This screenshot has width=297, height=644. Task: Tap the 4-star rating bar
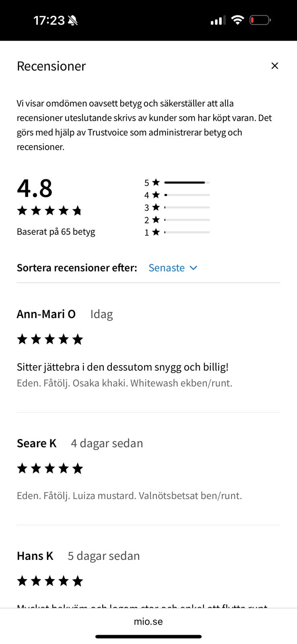pos(187,195)
